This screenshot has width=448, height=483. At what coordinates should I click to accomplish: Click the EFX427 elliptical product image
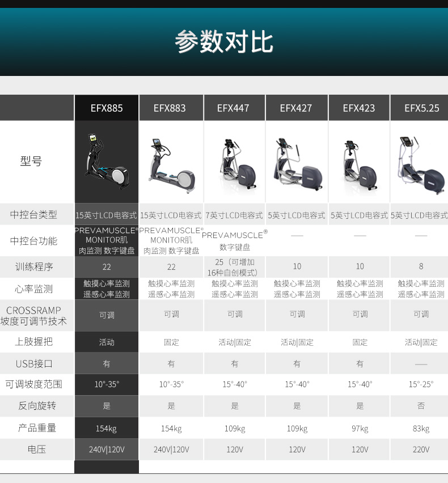click(x=297, y=164)
